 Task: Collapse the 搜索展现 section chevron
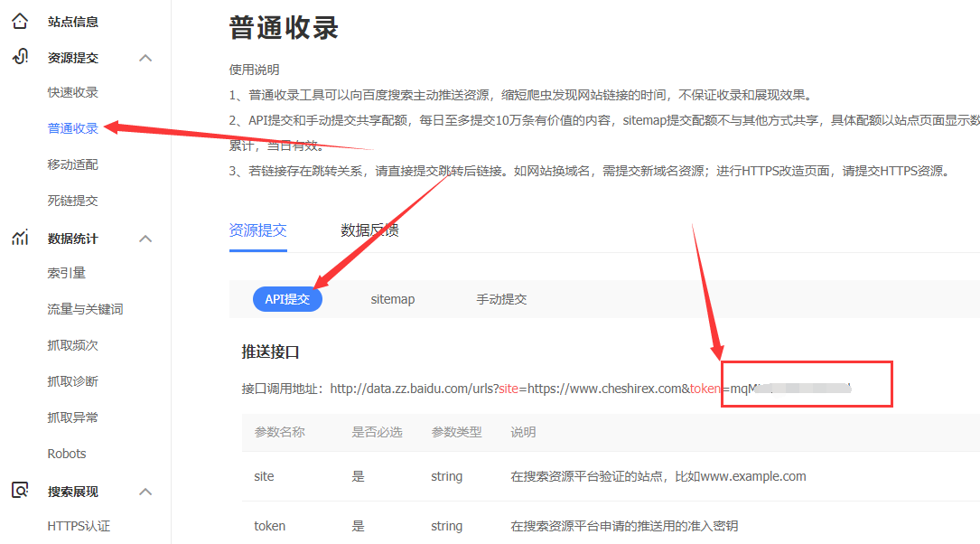pyautogui.click(x=145, y=492)
